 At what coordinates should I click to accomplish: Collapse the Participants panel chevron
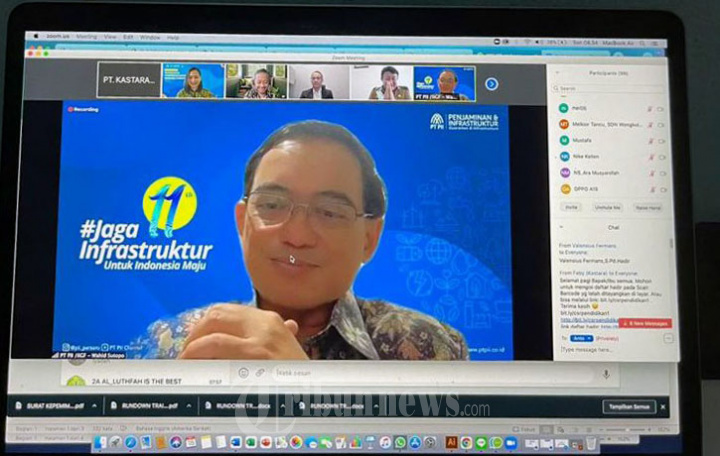pos(557,73)
